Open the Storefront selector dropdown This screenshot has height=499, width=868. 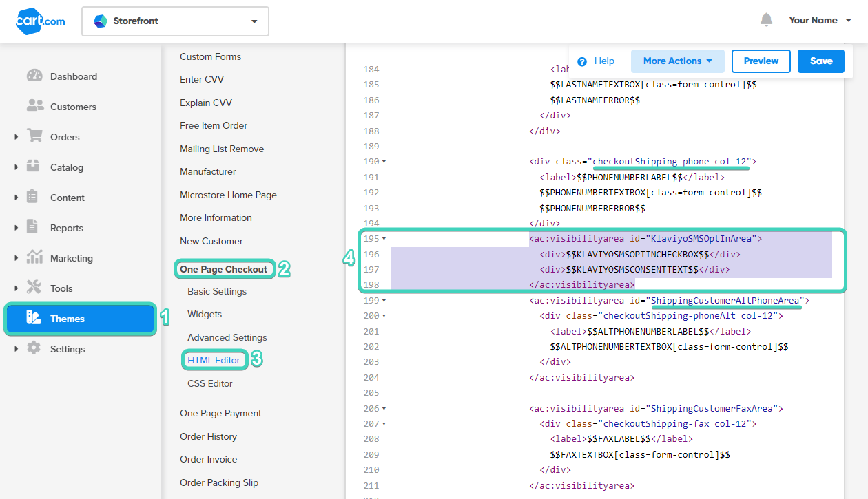click(x=175, y=21)
